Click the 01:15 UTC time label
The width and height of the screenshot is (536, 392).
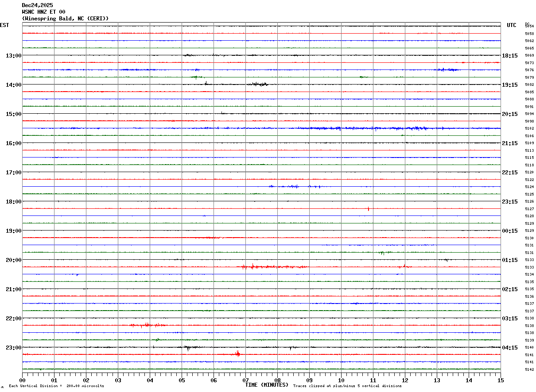(510, 260)
